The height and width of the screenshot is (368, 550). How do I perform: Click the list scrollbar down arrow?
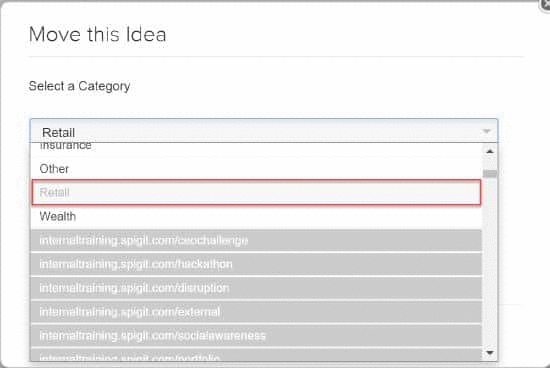(490, 353)
